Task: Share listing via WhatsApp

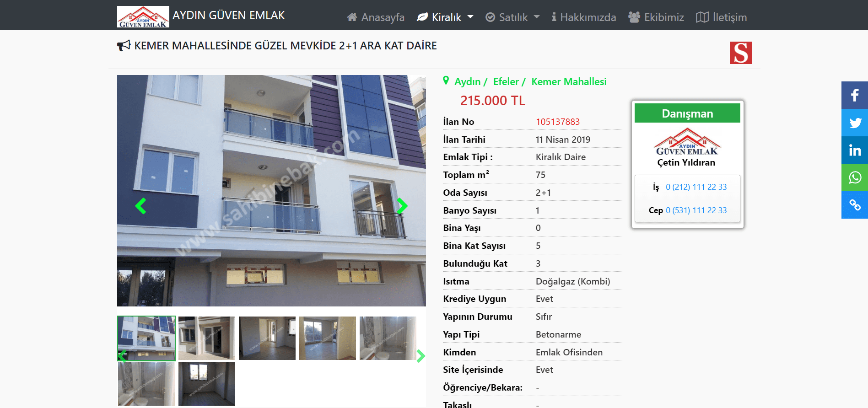Action: [854, 177]
